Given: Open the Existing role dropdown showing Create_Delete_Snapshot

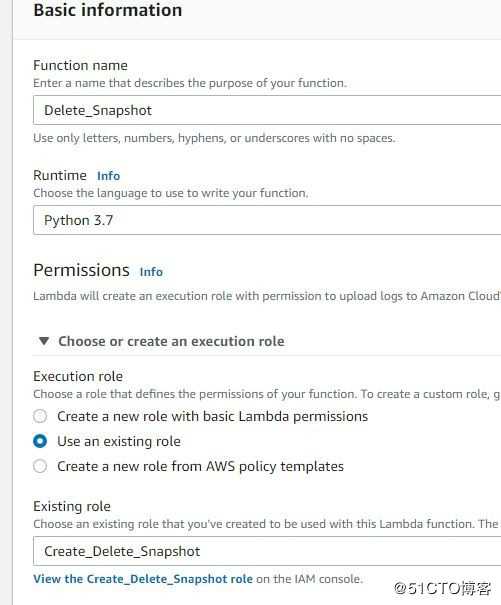Looking at the screenshot, I should coord(267,551).
